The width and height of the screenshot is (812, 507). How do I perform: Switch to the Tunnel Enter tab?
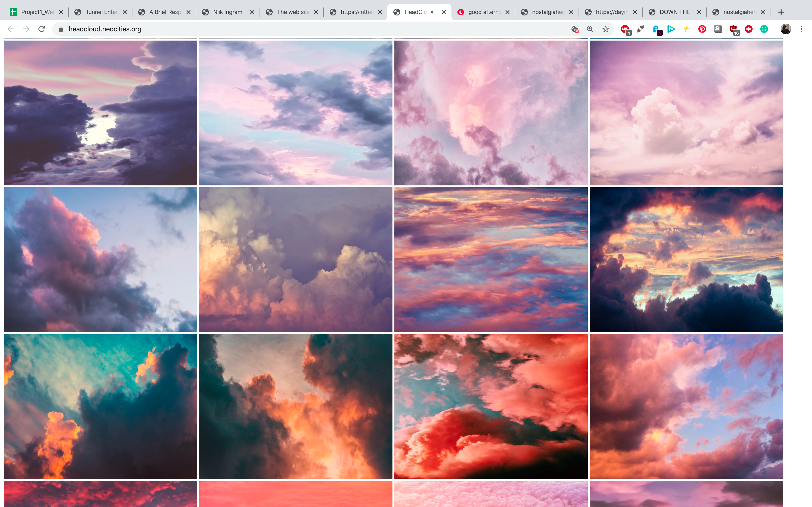[101, 12]
